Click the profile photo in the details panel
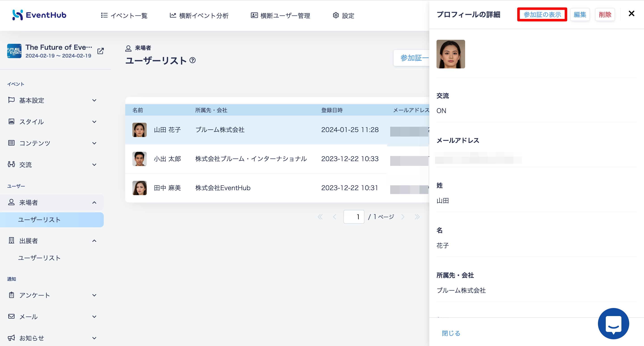Screen dimensions: 644x346 (x=451, y=54)
